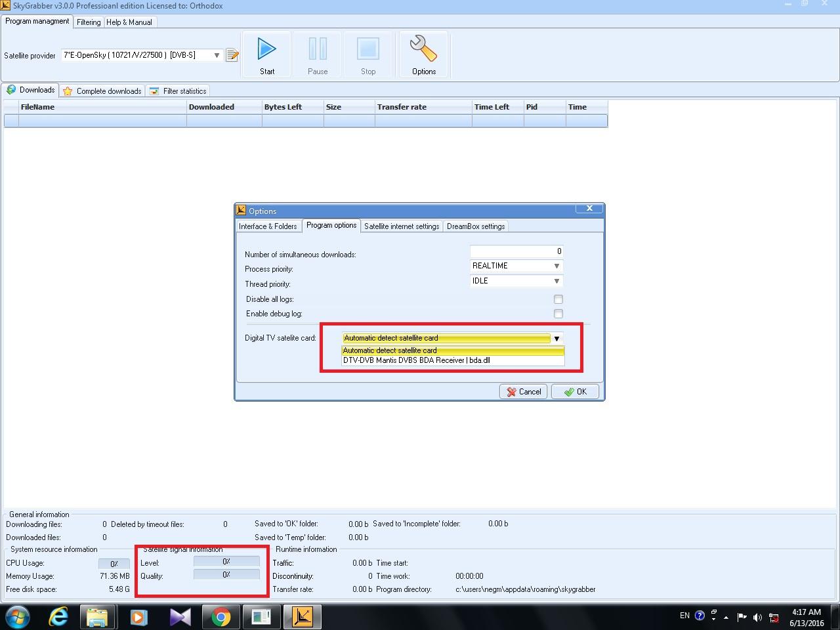
Task: Show hidden tray icons arrow
Action: coord(726,617)
